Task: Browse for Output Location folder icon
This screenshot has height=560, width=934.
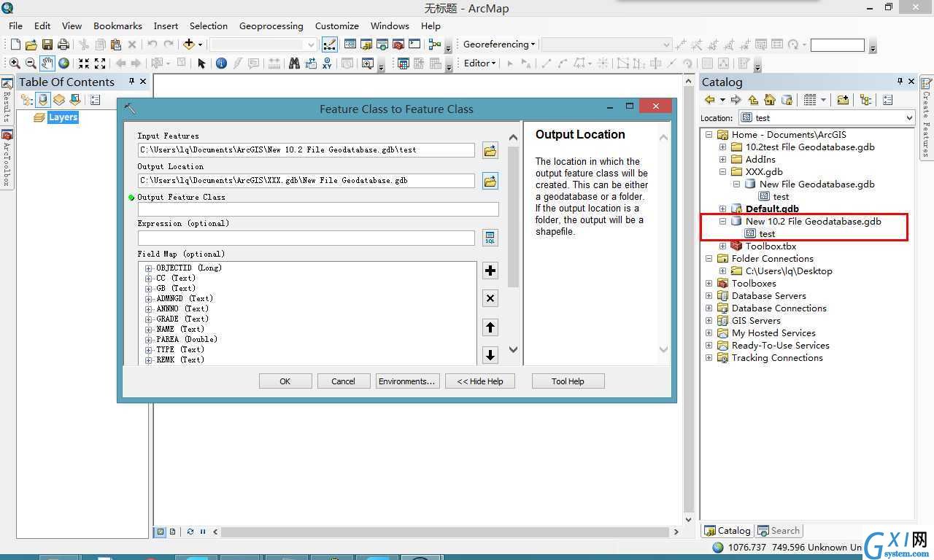Action: click(x=490, y=180)
